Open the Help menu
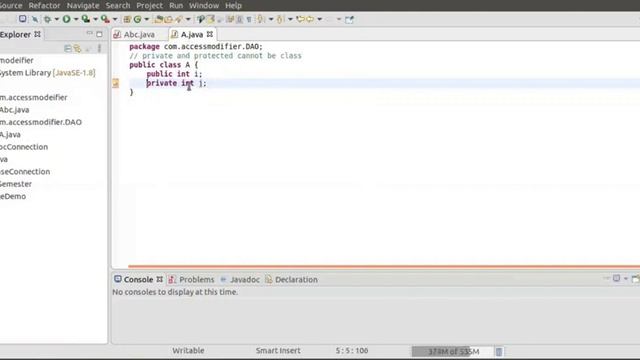Screen dimensions: 640x360 pos(233,5)
